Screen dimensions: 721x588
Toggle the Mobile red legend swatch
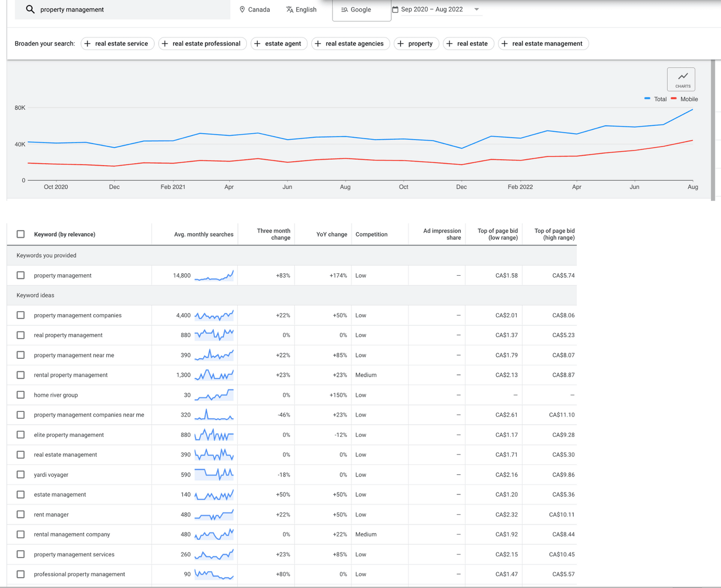click(x=674, y=99)
